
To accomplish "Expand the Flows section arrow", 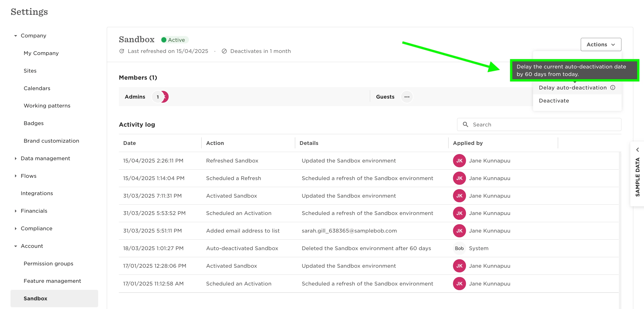I will [16, 176].
